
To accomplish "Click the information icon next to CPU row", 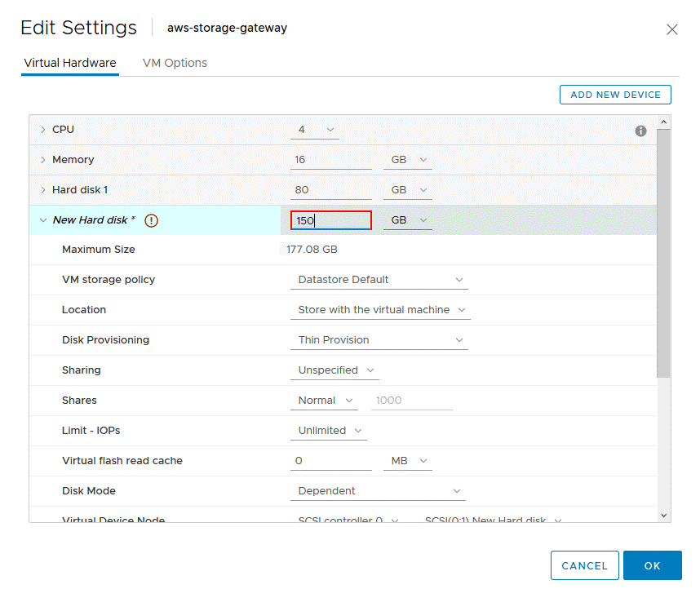I will coord(640,130).
